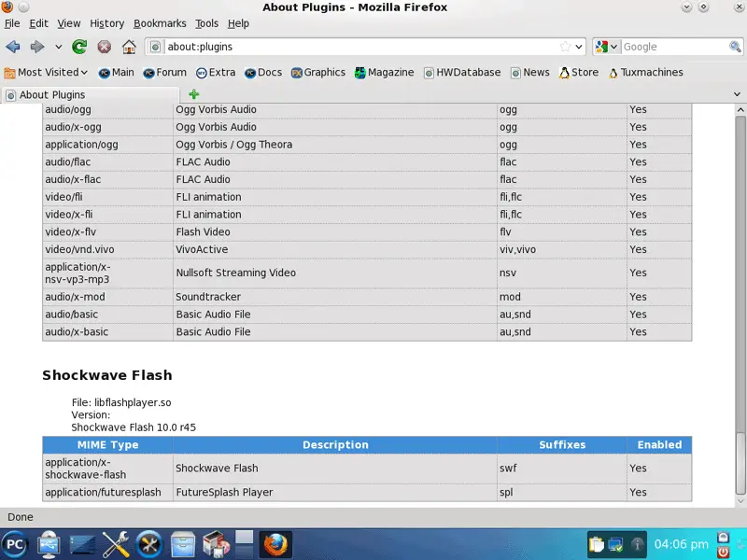This screenshot has width=747, height=560.
Task: Click the Forward navigation arrow
Action: click(x=37, y=47)
